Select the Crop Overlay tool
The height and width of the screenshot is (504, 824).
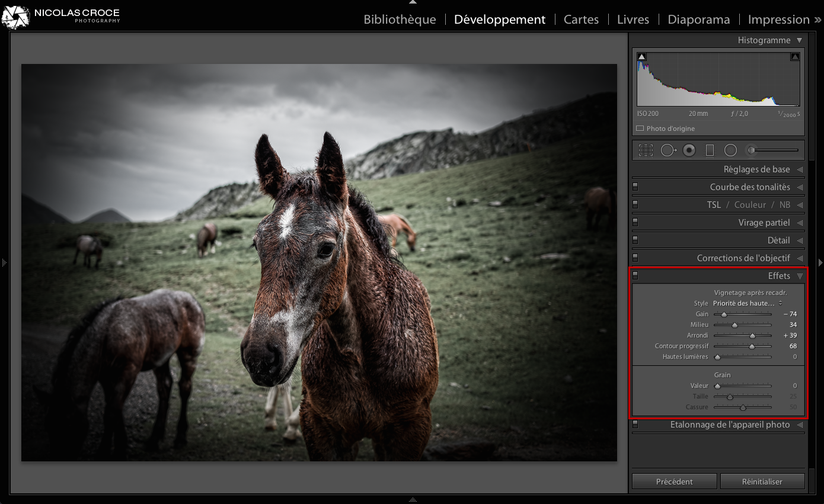point(646,150)
